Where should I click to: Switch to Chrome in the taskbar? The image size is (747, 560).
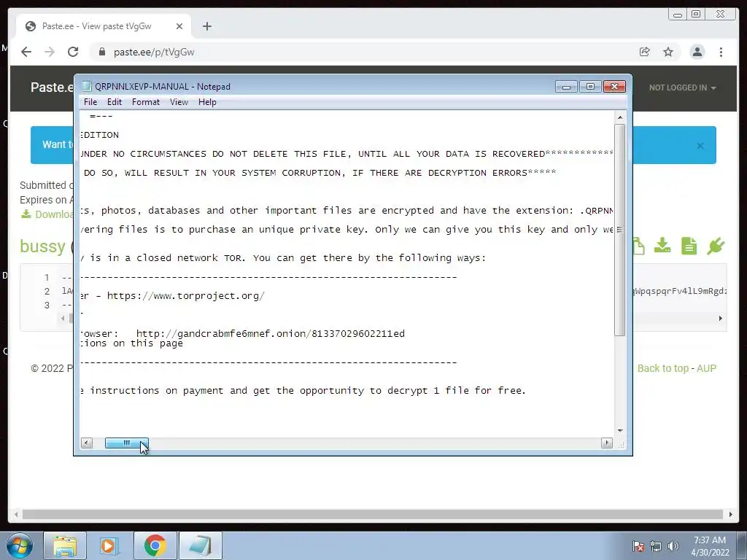tap(155, 545)
